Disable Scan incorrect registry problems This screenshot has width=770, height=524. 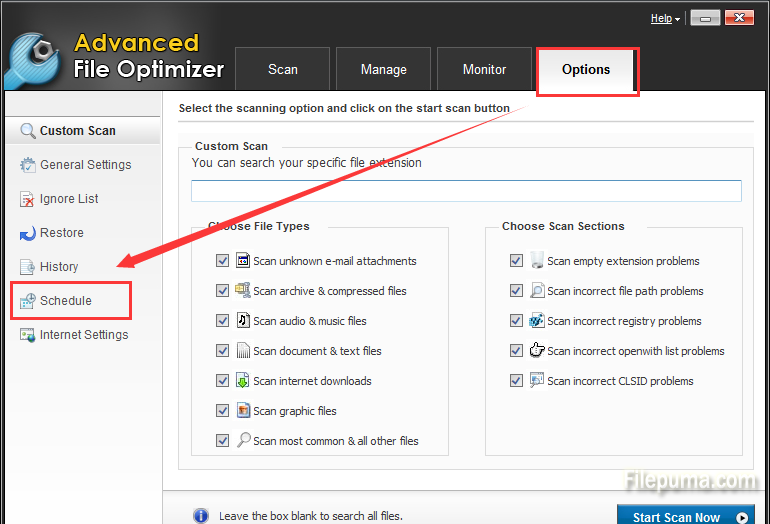tap(516, 321)
